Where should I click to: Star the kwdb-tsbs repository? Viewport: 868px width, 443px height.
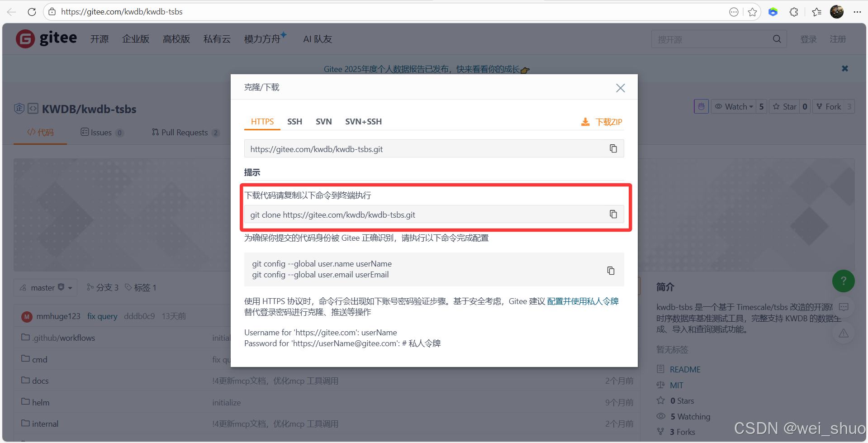click(x=785, y=107)
